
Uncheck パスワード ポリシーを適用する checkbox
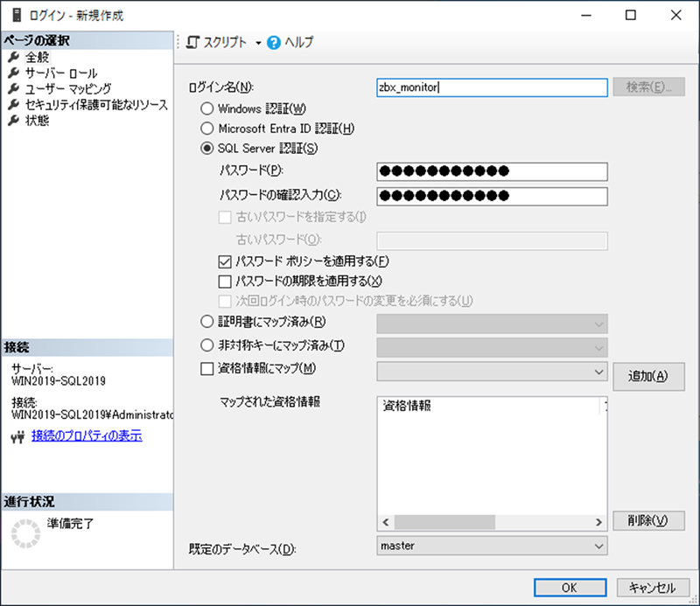tap(224, 261)
